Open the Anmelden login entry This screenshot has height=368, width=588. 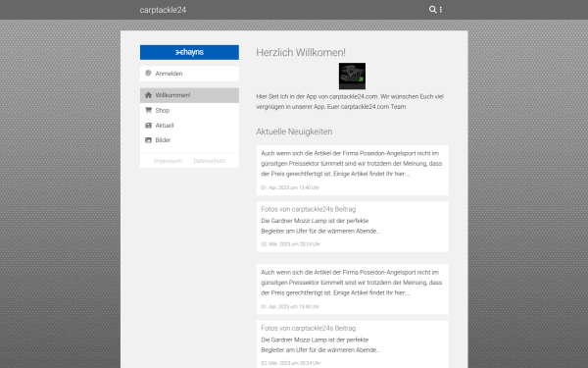[x=189, y=74]
